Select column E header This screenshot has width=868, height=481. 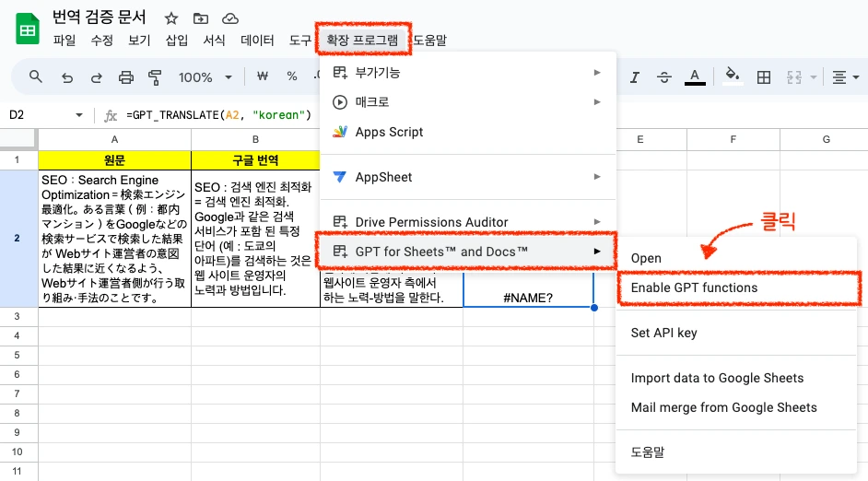639,139
